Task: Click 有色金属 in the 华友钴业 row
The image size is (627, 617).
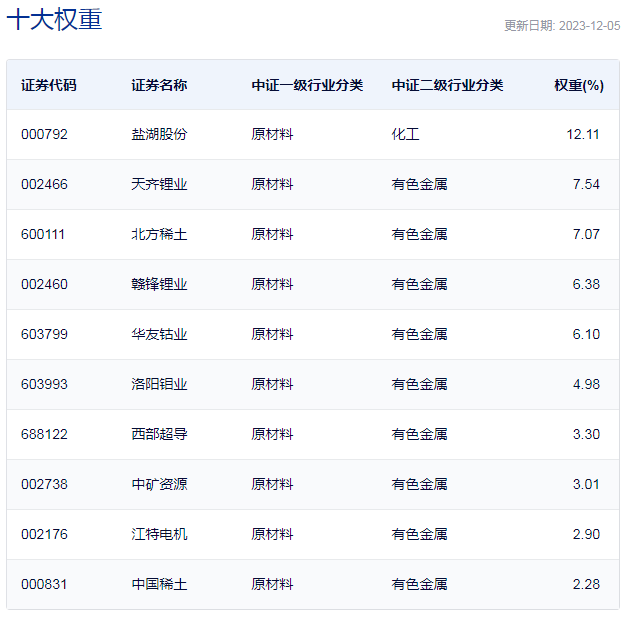Action: (419, 334)
